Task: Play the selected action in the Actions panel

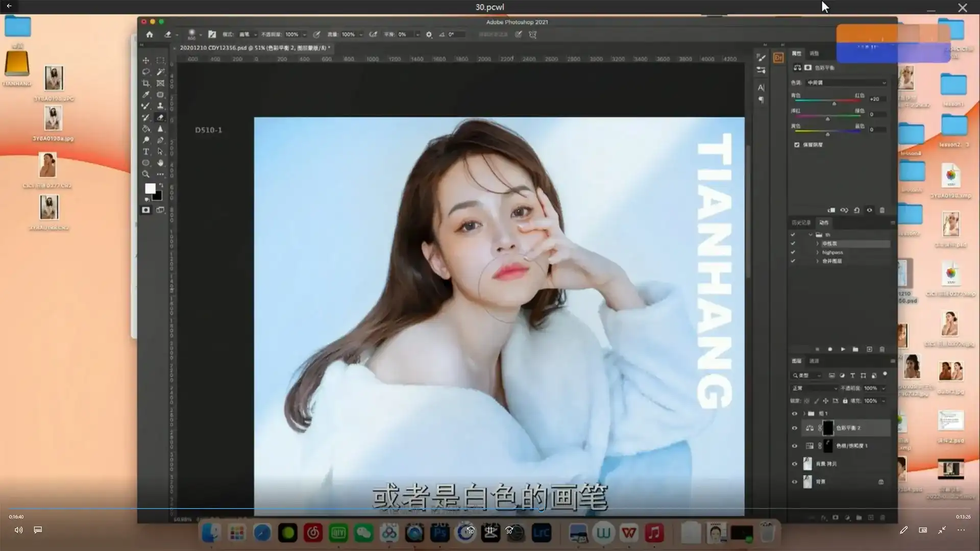Action: [x=843, y=349]
